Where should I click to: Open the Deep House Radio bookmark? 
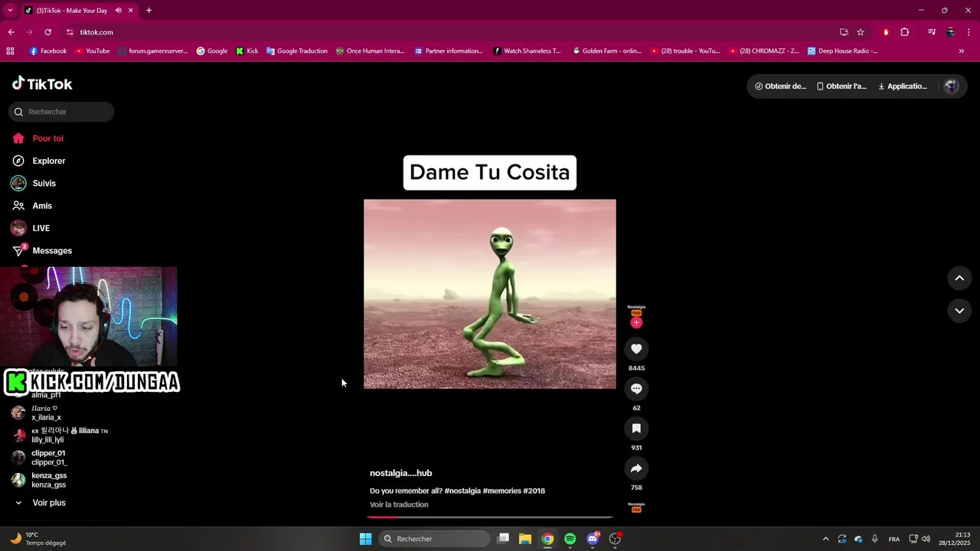[842, 51]
